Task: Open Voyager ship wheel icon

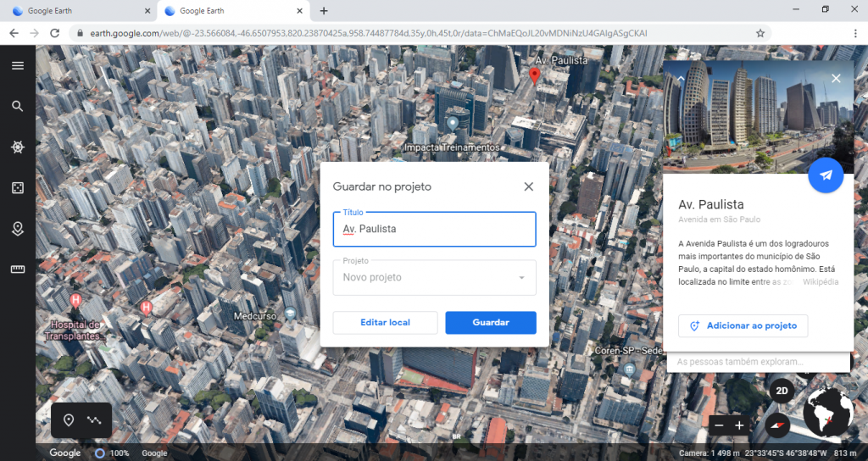Action: [18, 147]
